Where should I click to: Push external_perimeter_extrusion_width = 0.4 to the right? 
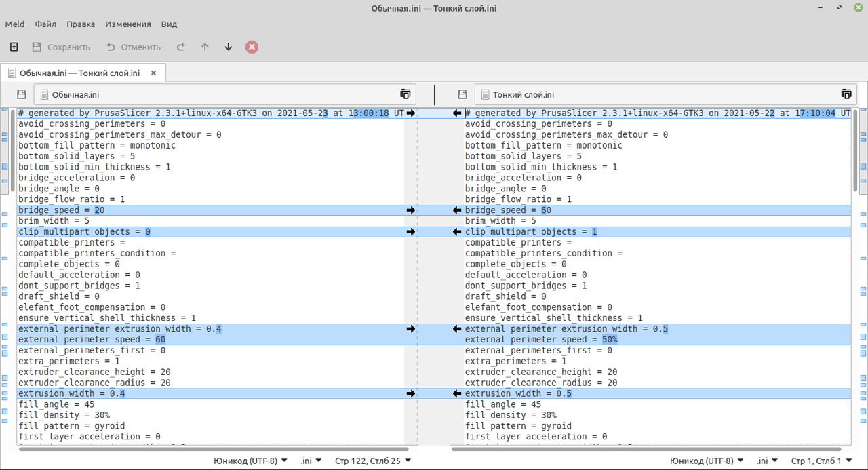410,329
